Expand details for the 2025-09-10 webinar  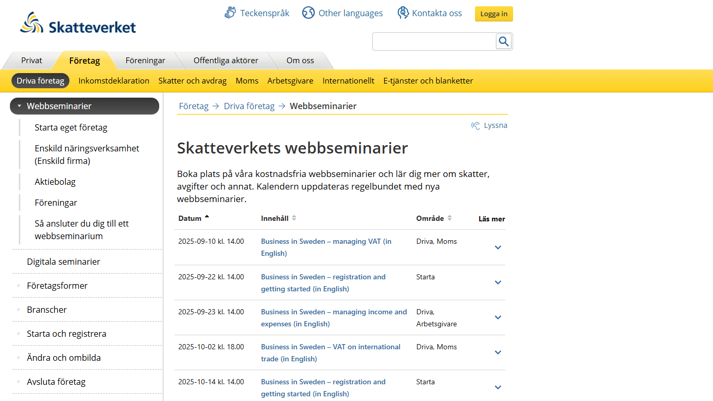pos(498,247)
